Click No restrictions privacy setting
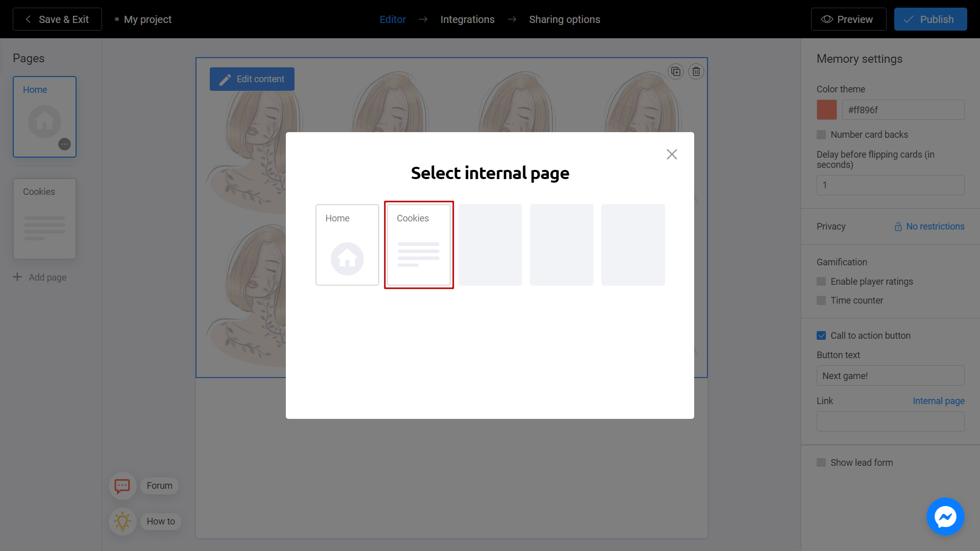 coord(929,226)
